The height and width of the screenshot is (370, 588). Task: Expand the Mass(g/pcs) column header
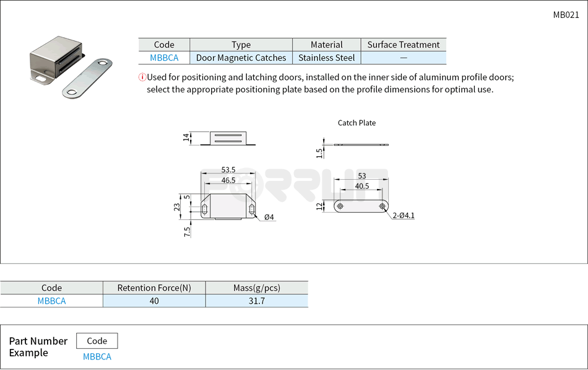point(257,288)
